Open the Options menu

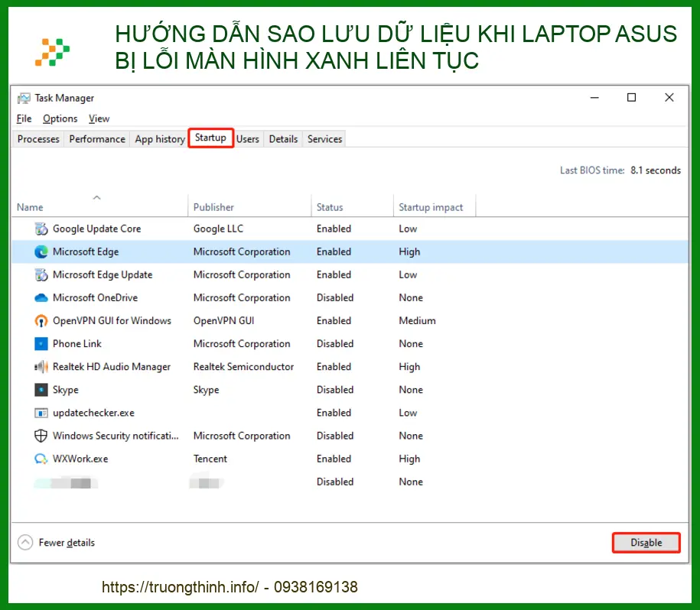60,118
